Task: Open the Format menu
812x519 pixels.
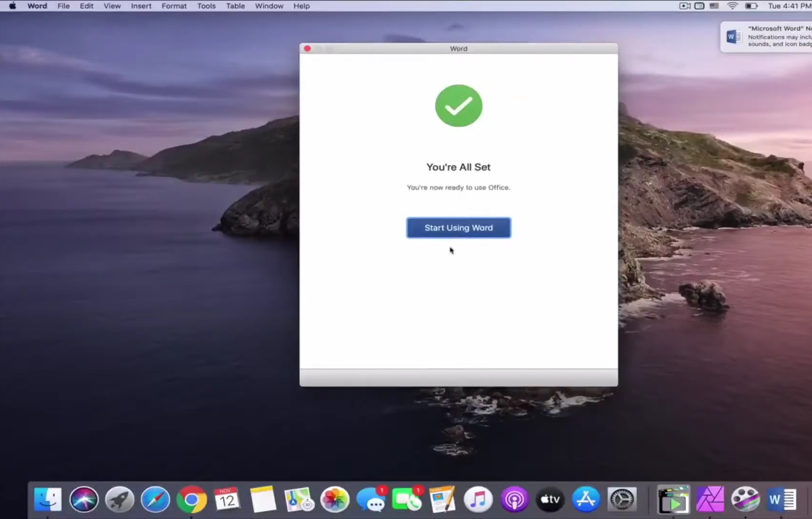Action: [173, 6]
